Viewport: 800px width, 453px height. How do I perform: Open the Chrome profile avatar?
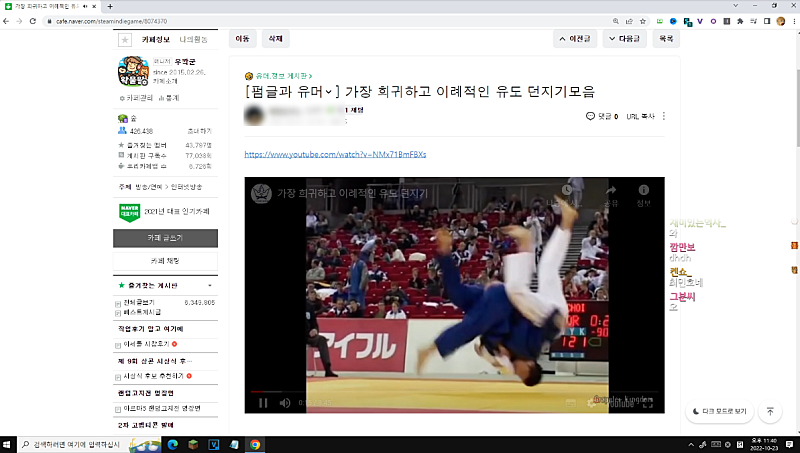click(x=781, y=21)
